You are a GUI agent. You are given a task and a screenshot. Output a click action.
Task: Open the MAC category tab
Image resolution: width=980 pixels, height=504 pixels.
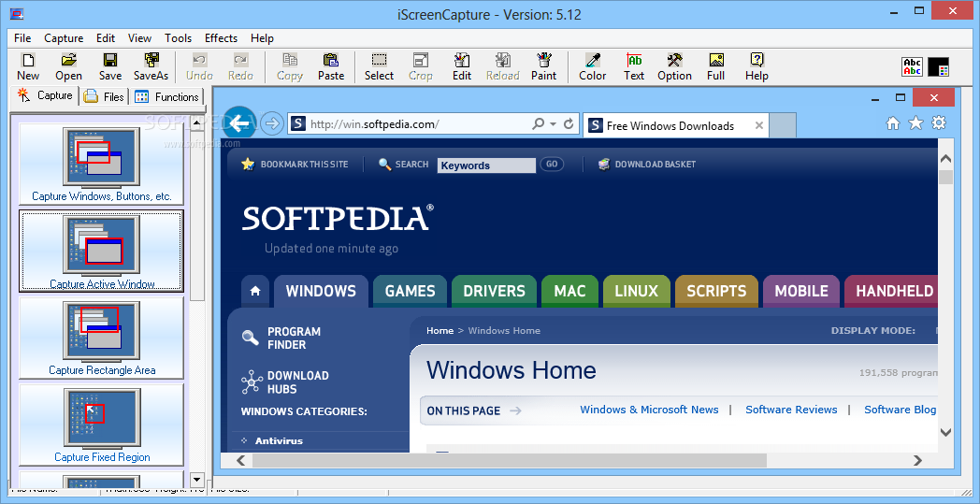click(x=570, y=291)
